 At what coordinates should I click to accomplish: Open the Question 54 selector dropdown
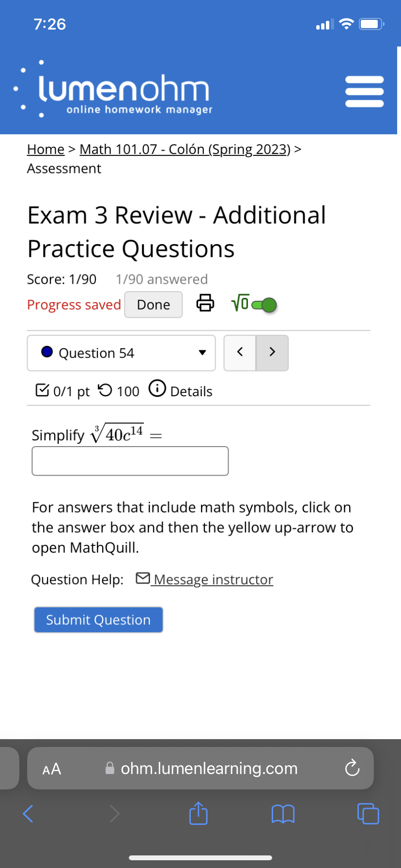click(x=202, y=353)
